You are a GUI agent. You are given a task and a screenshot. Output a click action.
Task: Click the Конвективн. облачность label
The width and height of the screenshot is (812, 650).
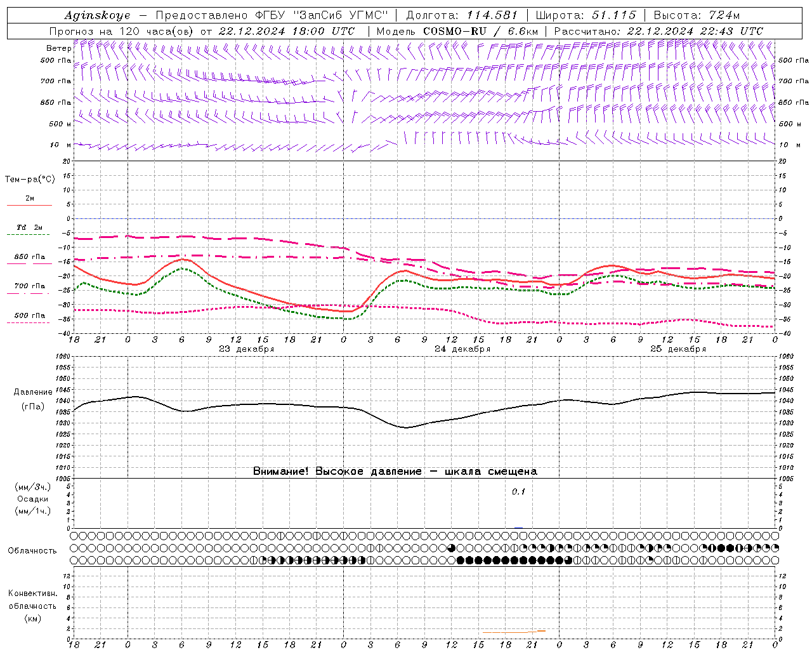click(x=32, y=600)
